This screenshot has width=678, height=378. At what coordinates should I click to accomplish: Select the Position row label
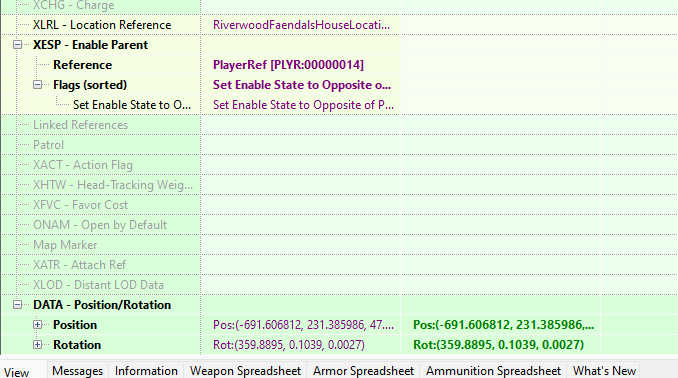point(75,325)
